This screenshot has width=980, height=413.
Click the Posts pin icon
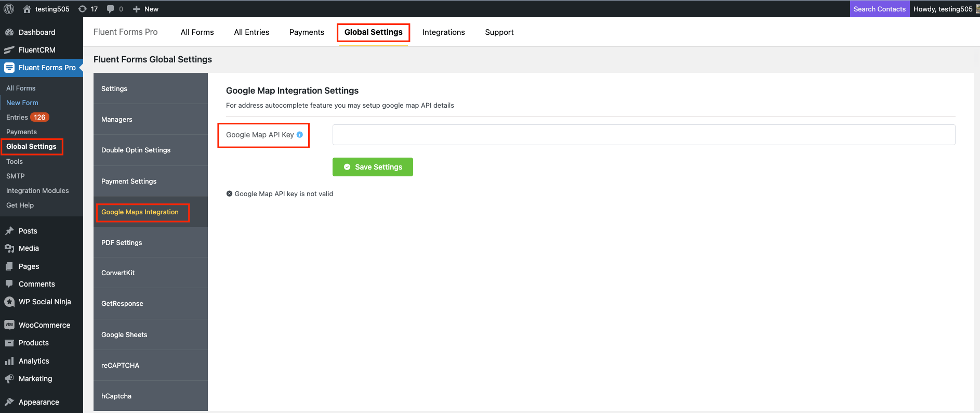coord(9,231)
